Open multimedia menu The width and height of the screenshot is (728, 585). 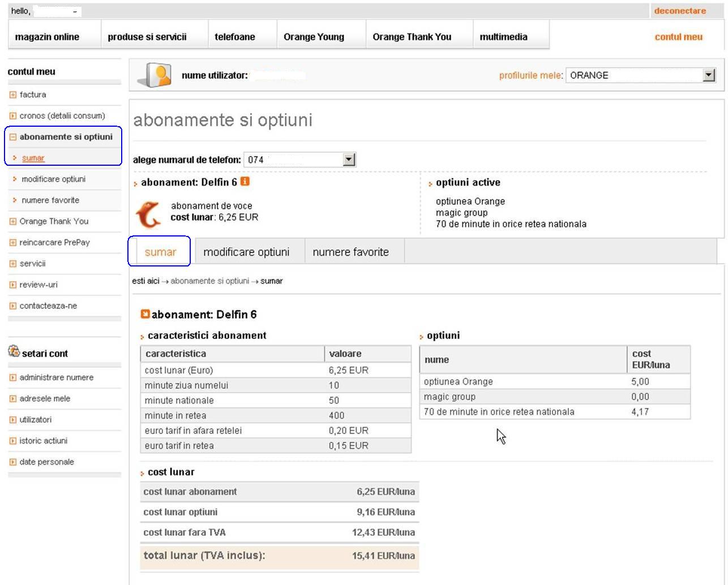pos(503,37)
